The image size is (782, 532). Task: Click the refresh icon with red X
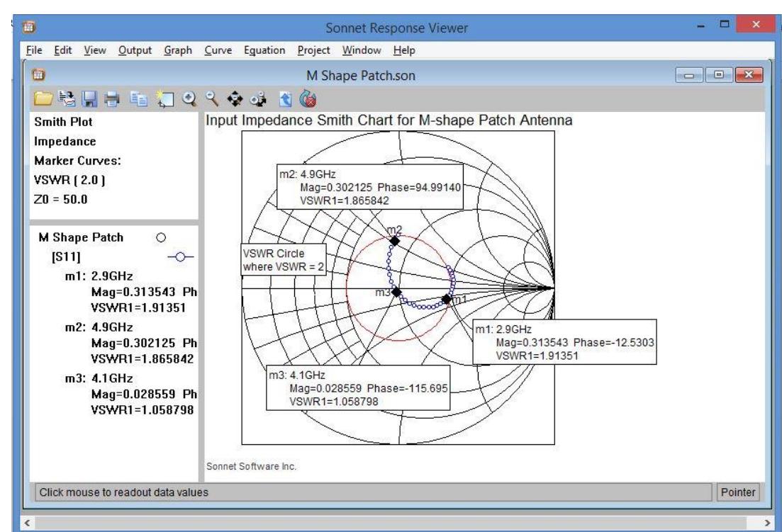(308, 98)
